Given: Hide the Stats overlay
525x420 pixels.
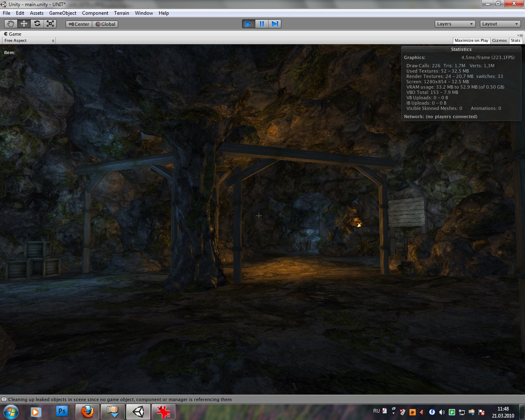Looking at the screenshot, I should (516, 41).
